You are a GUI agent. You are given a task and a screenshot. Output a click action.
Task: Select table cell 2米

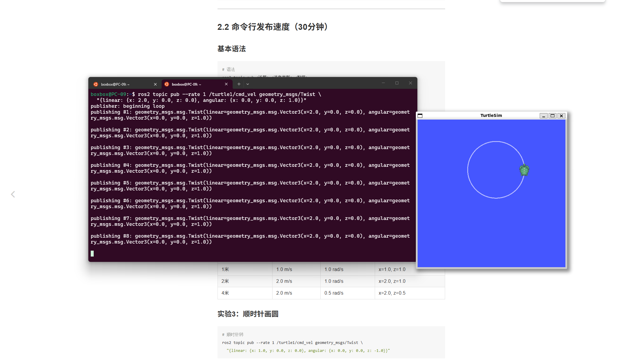[245, 281]
